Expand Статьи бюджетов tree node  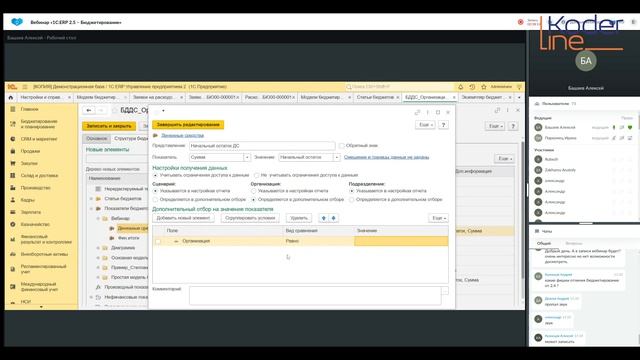click(91, 199)
